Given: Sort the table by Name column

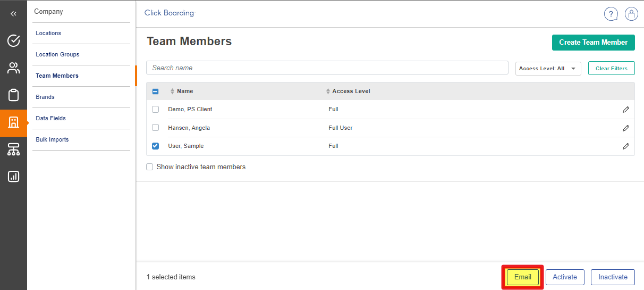Looking at the screenshot, I should coord(184,92).
